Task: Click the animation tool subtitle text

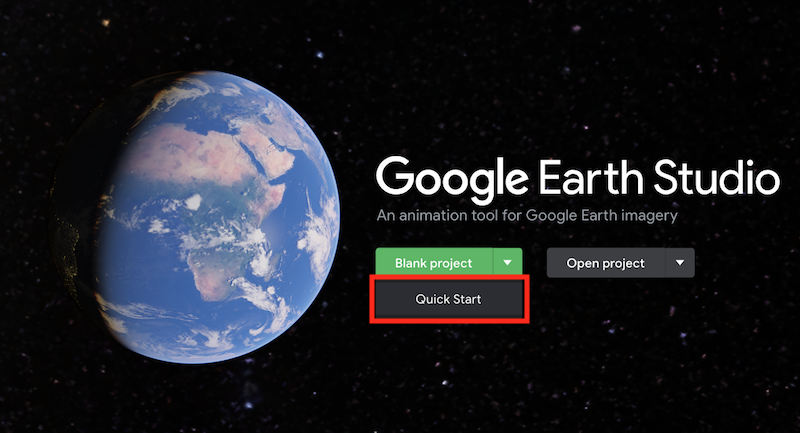Action: click(x=527, y=216)
